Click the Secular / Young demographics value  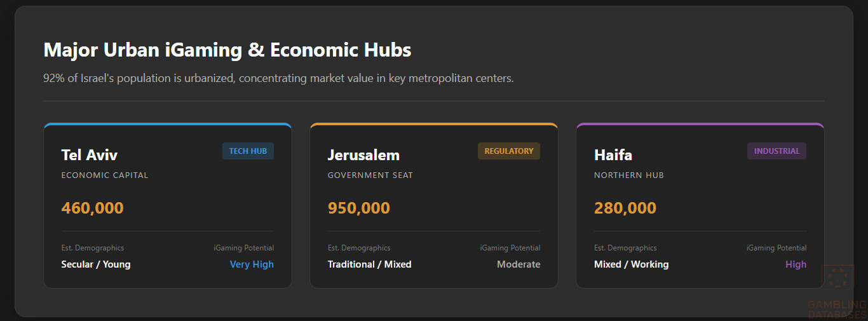pos(96,264)
